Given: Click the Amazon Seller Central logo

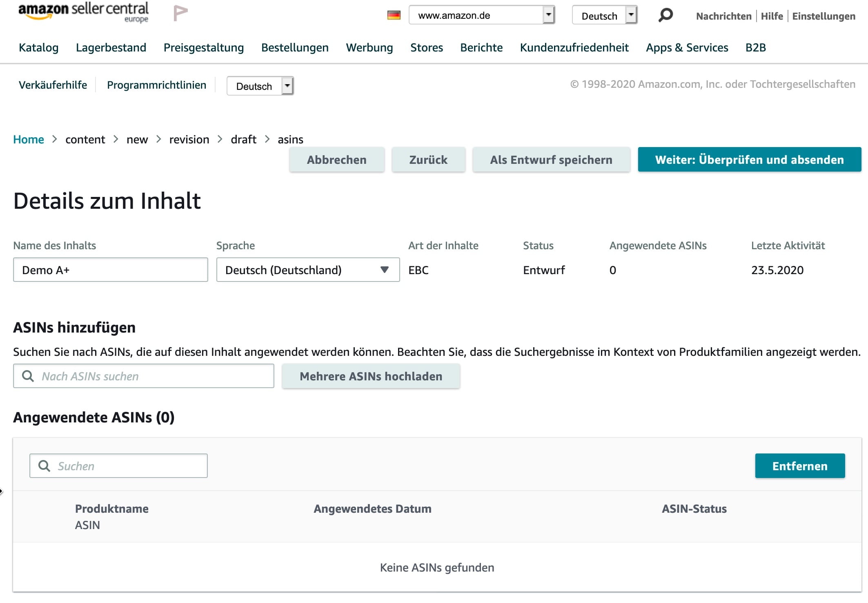Looking at the screenshot, I should click(x=83, y=12).
